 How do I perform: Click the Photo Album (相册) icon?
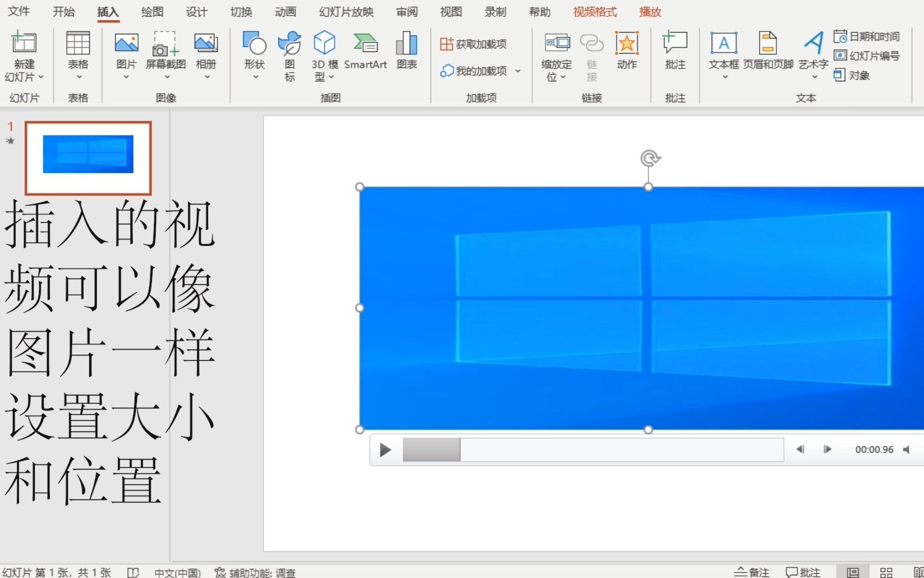tap(206, 43)
